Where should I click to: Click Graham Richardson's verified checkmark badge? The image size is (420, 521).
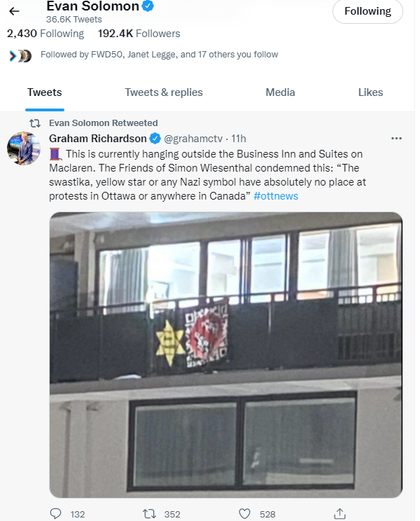click(x=155, y=139)
